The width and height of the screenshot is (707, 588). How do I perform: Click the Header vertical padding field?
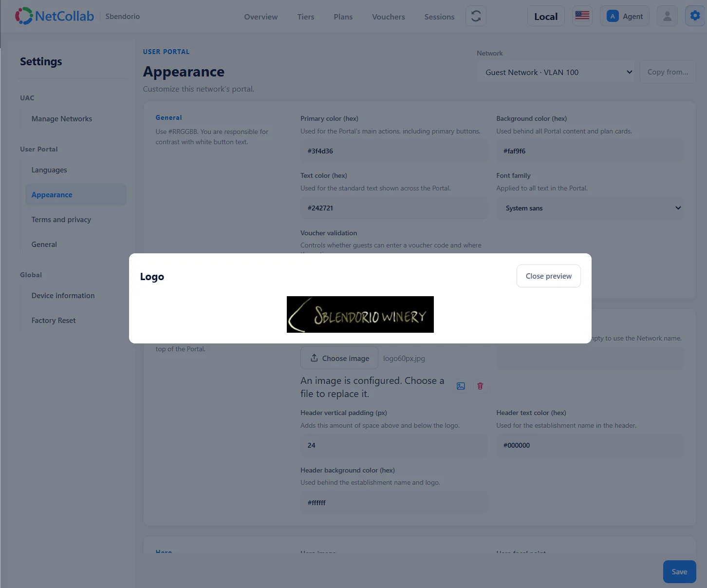coord(394,445)
